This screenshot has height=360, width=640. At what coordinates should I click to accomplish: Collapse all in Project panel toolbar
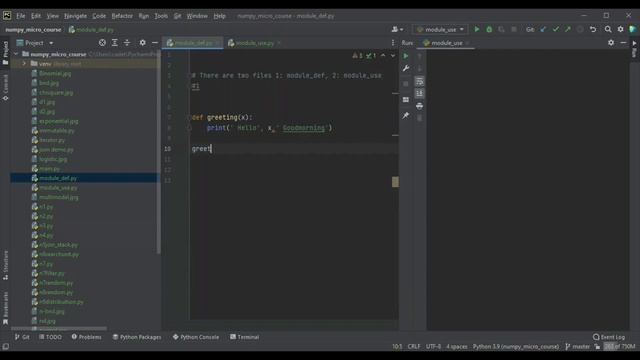pos(127,43)
